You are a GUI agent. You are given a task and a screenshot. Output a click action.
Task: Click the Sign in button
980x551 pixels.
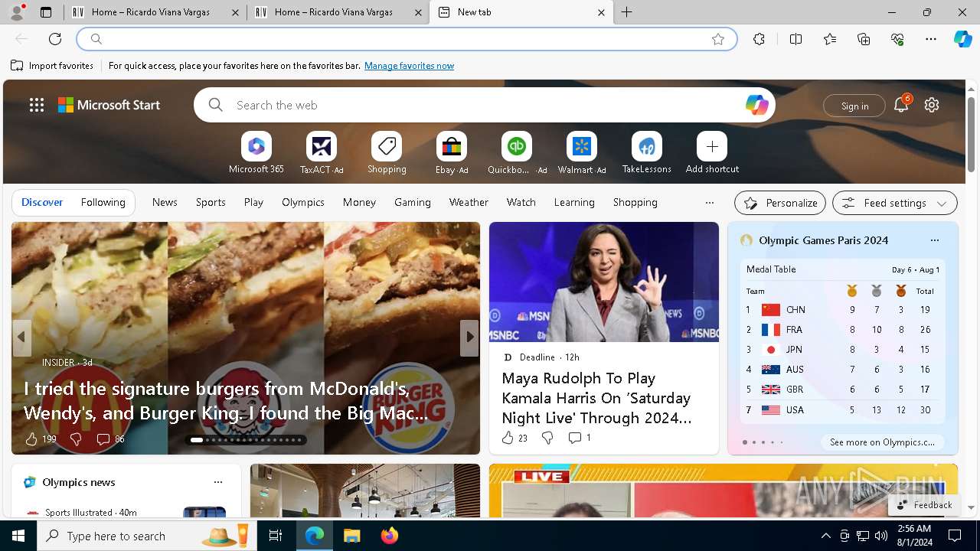[x=854, y=106]
